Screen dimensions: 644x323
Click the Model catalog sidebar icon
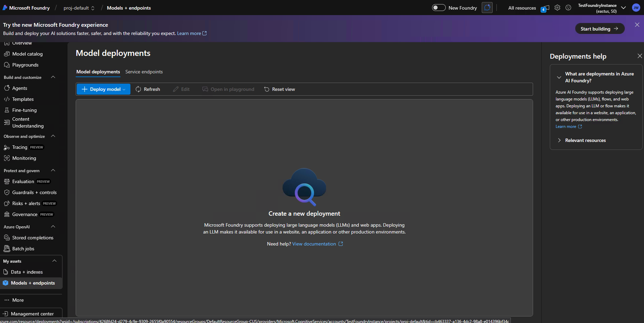point(7,54)
